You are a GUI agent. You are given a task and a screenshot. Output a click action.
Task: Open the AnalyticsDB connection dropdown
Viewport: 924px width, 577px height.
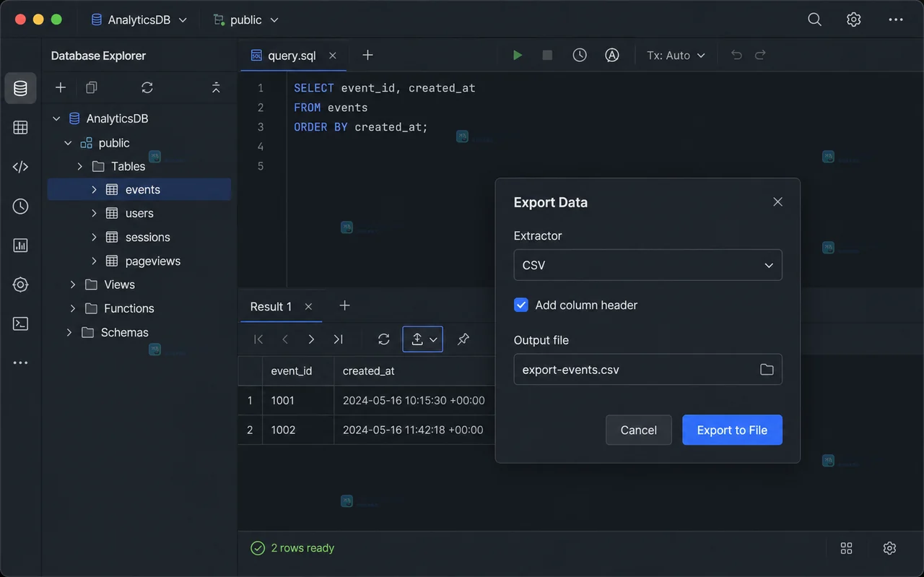[139, 20]
